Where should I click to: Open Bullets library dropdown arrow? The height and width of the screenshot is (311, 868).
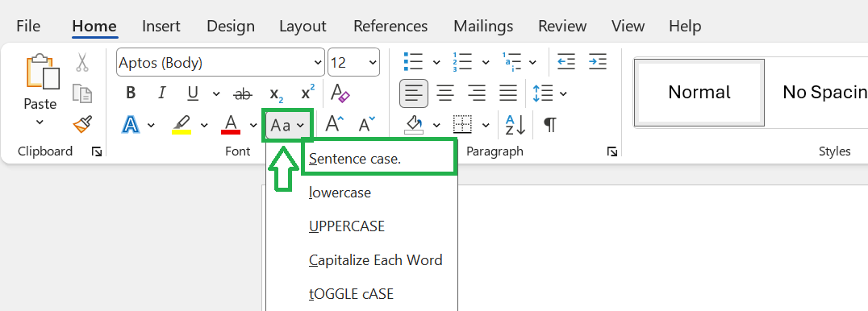click(436, 63)
